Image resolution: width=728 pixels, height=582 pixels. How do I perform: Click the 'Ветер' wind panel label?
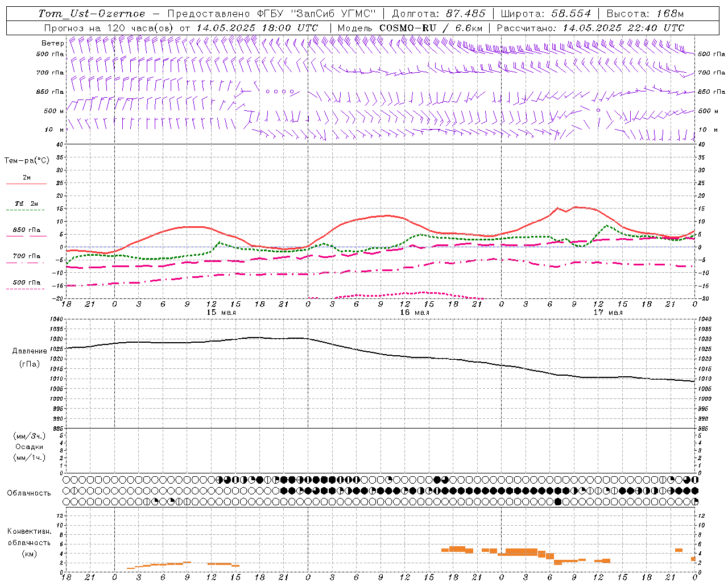click(x=52, y=43)
